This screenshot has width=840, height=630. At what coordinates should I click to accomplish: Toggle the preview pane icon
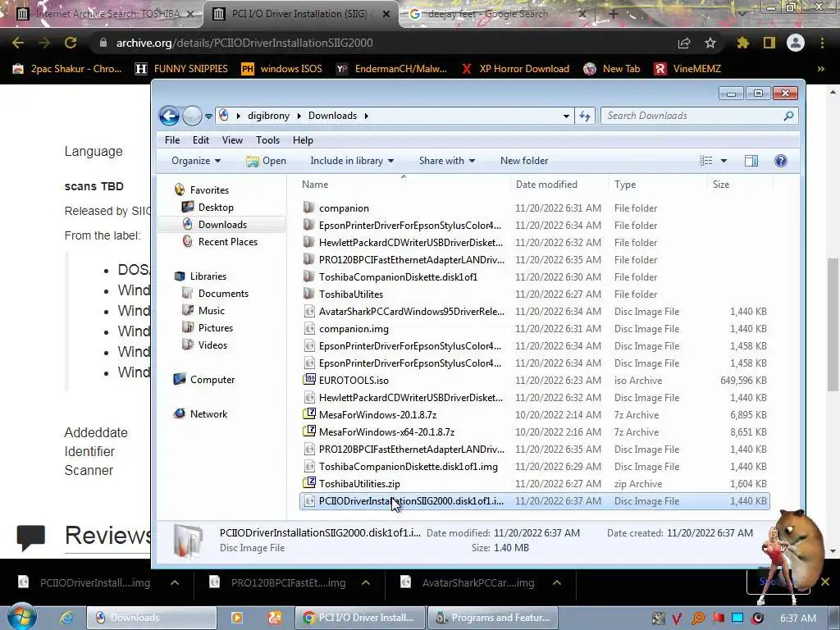coord(751,161)
